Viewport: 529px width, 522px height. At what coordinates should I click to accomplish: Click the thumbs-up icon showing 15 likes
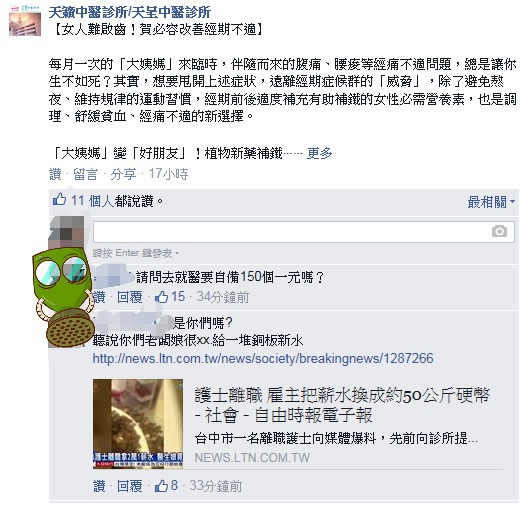(161, 297)
